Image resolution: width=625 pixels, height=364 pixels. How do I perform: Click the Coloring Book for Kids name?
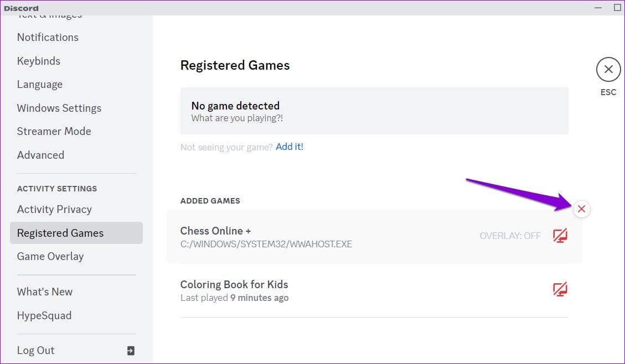click(x=234, y=284)
